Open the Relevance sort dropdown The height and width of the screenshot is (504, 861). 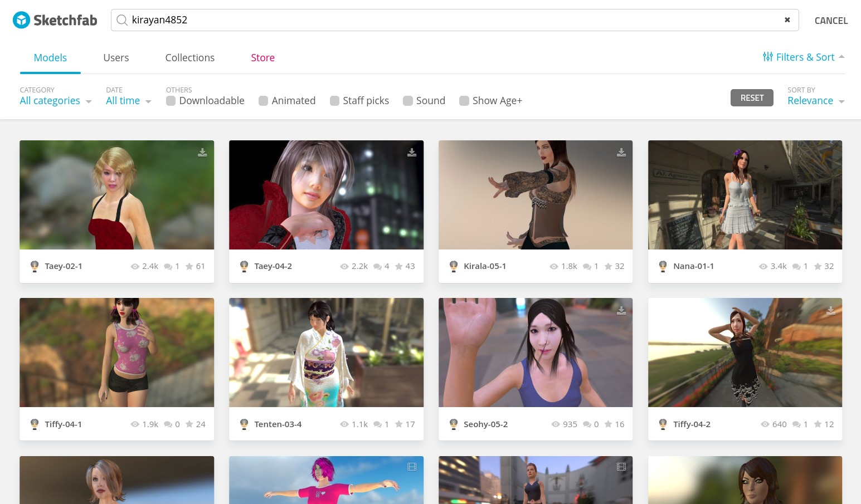click(x=816, y=101)
